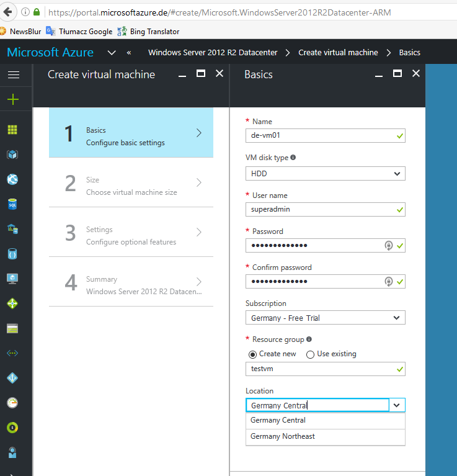This screenshot has height=476, width=457.
Task: Click the Location text box Germany Central
Action: tap(317, 405)
